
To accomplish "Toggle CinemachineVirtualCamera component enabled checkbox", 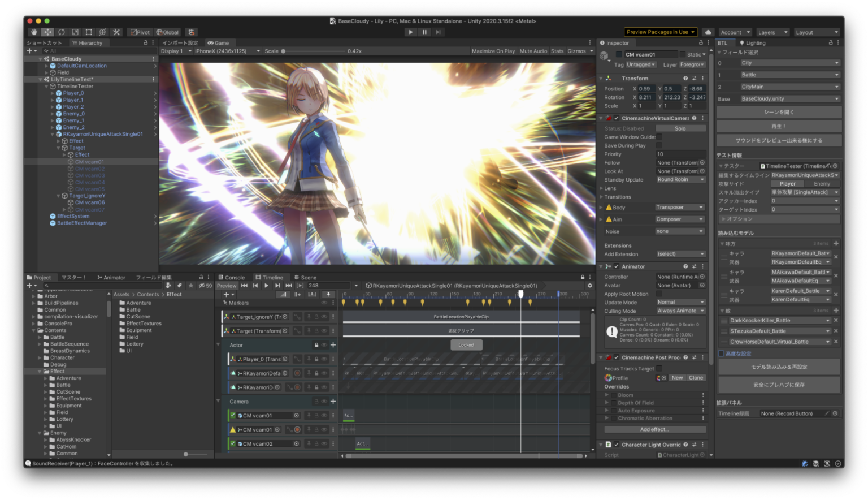I will click(x=617, y=119).
